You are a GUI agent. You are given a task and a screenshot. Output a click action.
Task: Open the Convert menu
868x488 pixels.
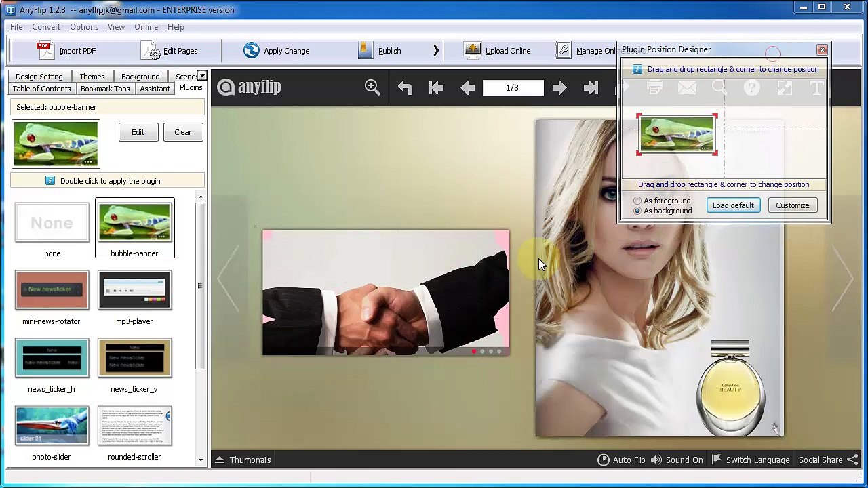(x=46, y=27)
